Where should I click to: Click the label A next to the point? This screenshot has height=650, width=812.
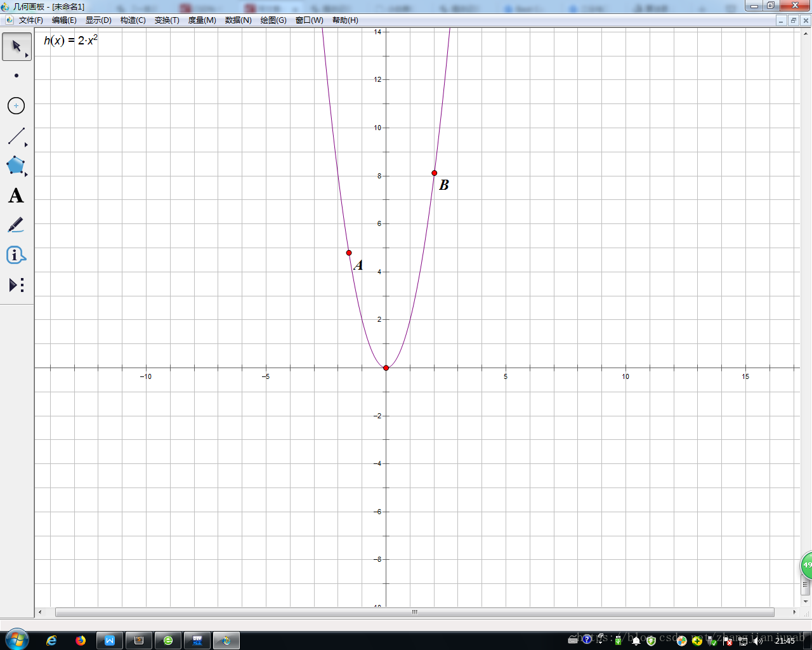[358, 265]
